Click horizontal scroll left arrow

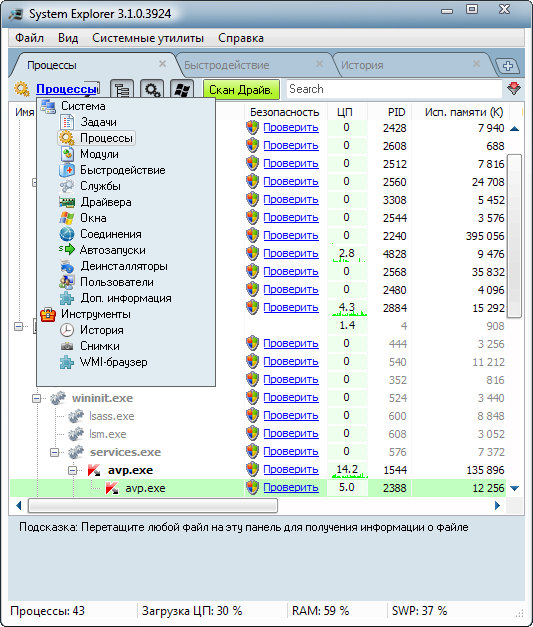click(18, 505)
